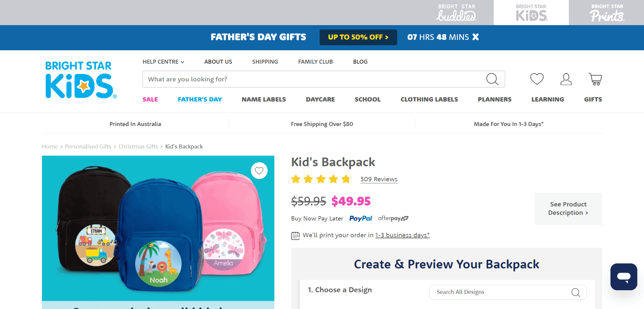Click the search magnifier in main search bar
644x309 pixels.
[x=492, y=79]
